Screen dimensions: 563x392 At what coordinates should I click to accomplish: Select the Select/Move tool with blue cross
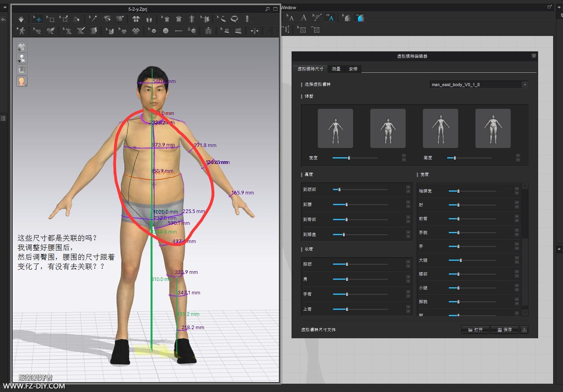(x=38, y=19)
